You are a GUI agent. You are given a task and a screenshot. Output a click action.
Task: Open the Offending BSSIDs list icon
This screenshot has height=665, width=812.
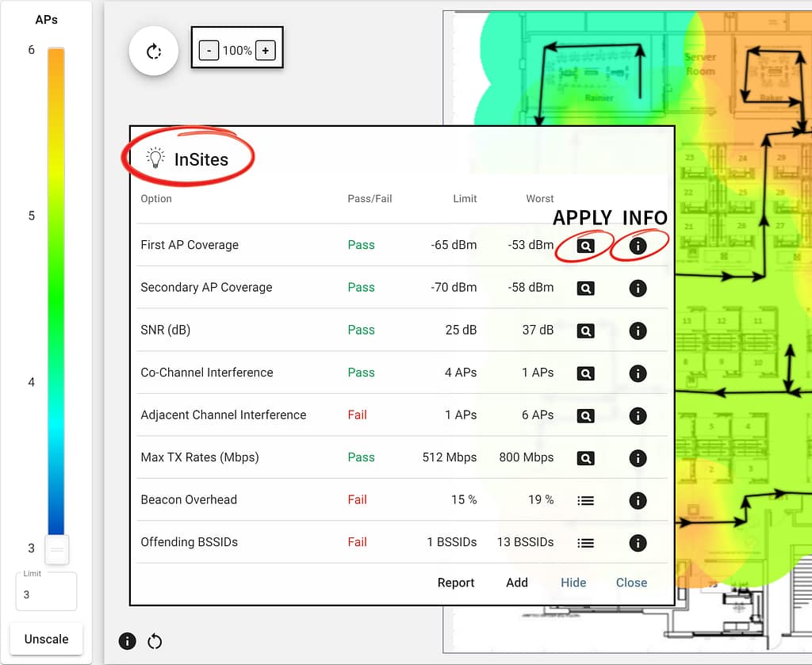[x=585, y=543]
